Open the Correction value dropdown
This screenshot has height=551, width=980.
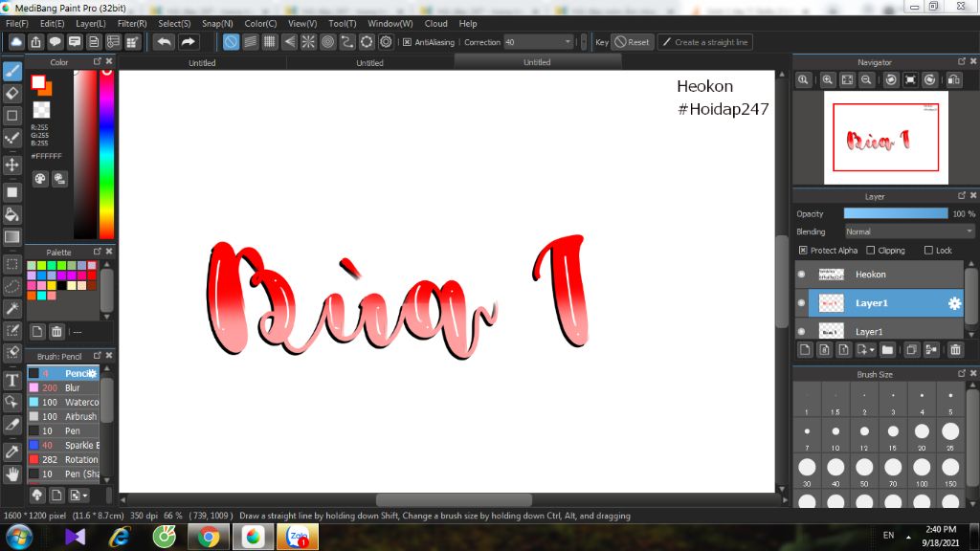click(568, 42)
